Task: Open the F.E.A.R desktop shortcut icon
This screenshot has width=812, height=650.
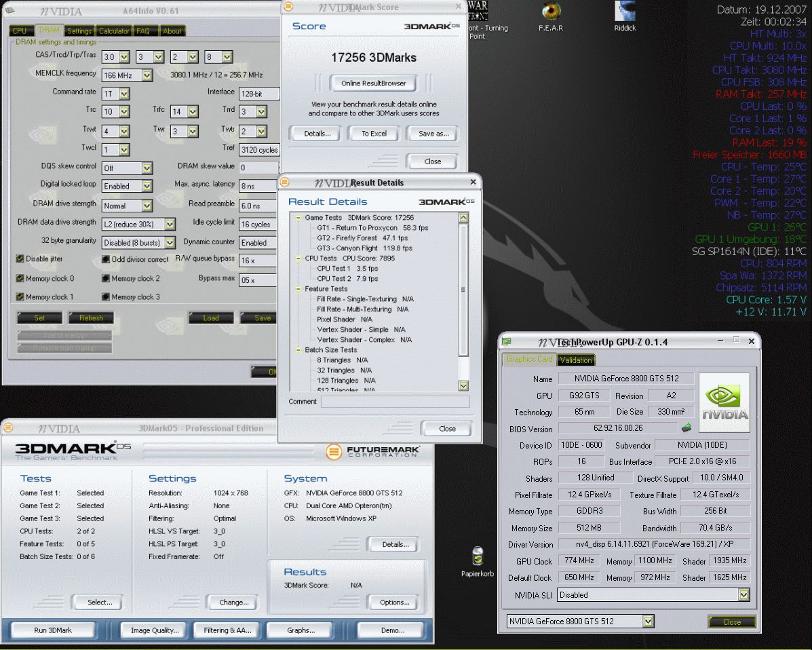Action: click(551, 12)
